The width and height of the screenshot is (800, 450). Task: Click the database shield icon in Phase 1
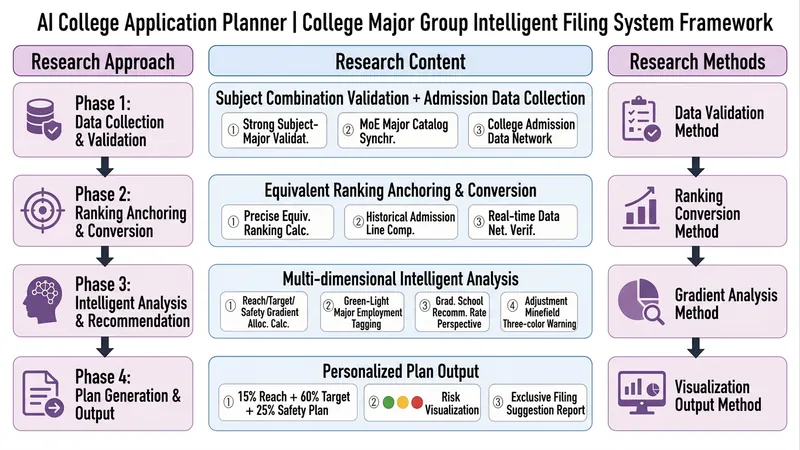pos(44,120)
